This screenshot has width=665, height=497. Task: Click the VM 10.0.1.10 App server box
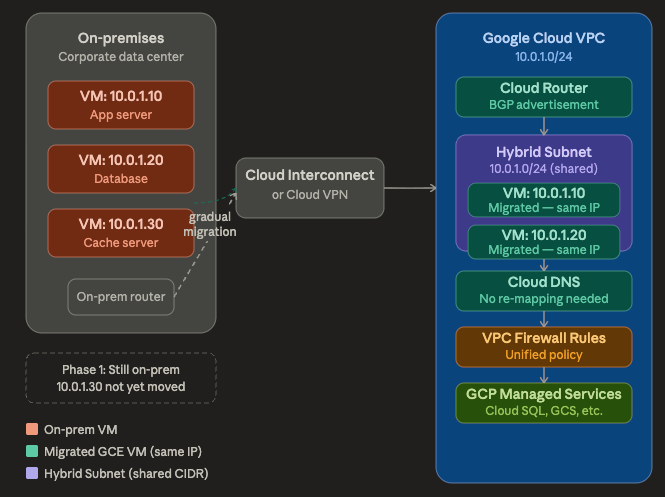pyautogui.click(x=121, y=105)
